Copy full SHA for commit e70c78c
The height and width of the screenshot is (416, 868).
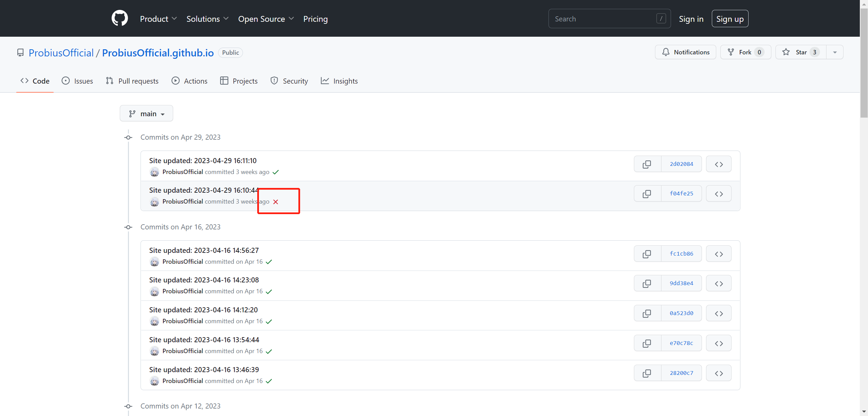(x=647, y=343)
